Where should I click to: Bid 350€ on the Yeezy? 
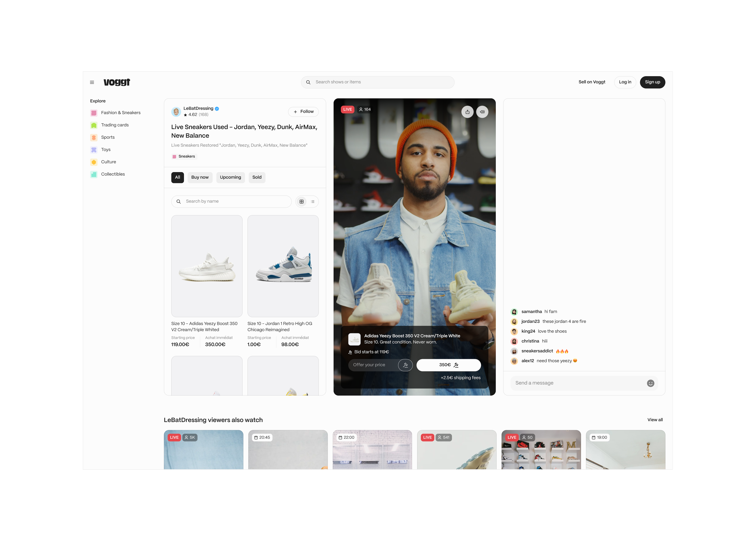[448, 365]
